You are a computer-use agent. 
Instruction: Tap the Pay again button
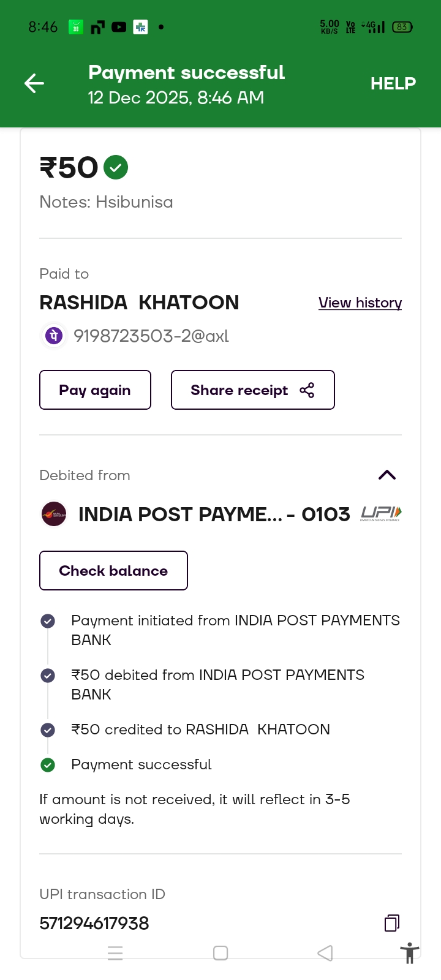95,390
